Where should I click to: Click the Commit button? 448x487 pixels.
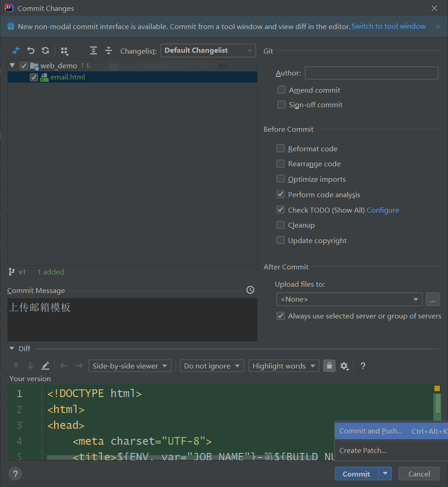356,474
